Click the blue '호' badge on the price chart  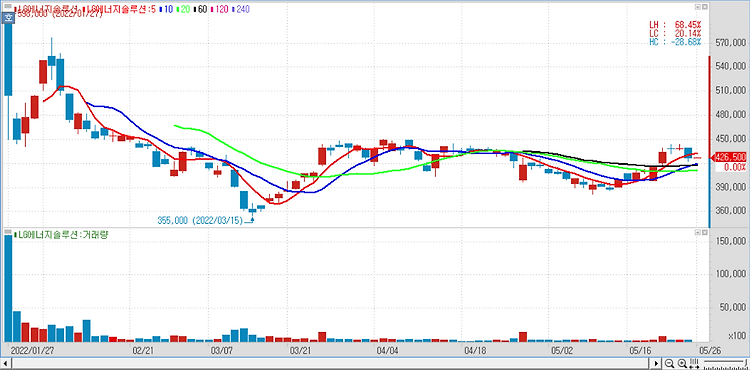click(8, 18)
